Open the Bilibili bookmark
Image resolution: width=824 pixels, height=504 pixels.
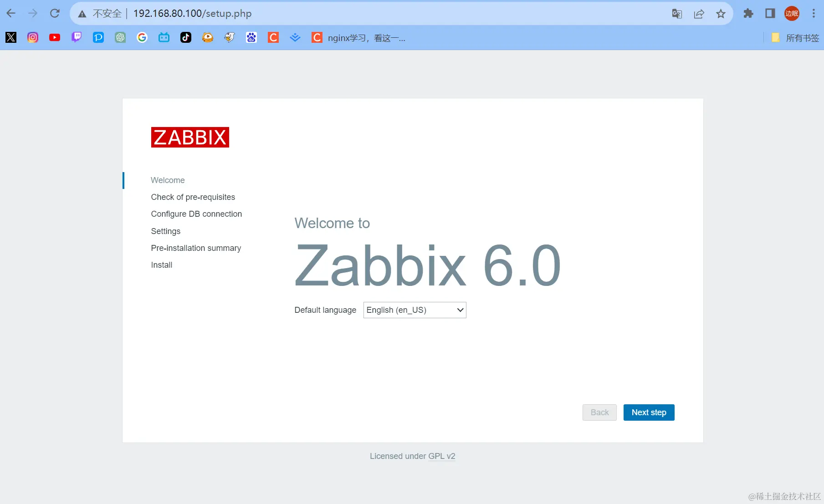click(x=164, y=37)
